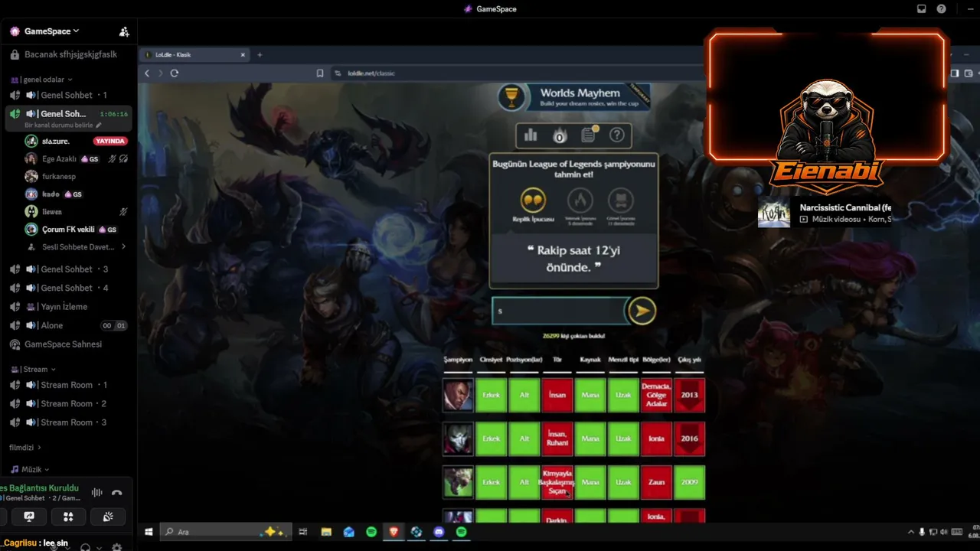Open the how-to-play question mark icon
This screenshot has height=551, width=980.
(617, 135)
